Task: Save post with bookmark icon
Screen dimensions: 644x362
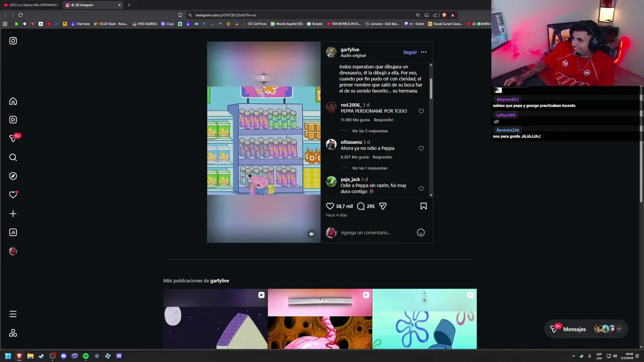Action: [x=424, y=206]
